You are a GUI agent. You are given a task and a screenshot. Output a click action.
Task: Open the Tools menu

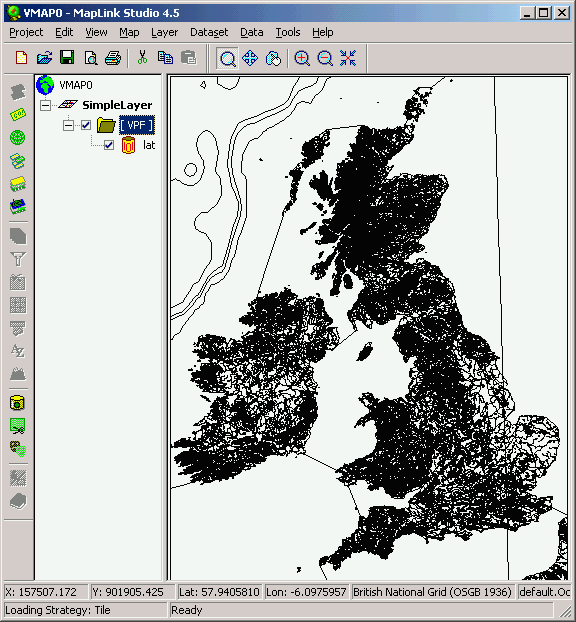(288, 32)
